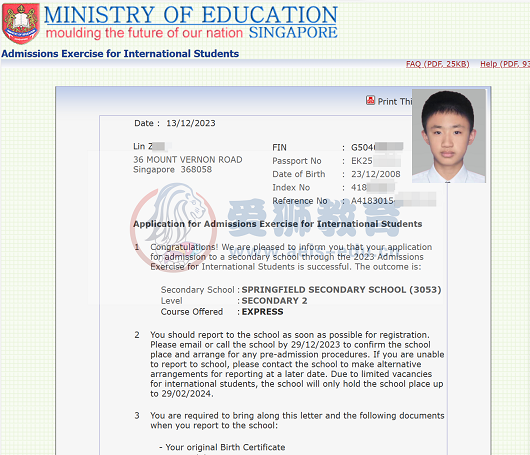Click the Passport No label

pos(297,161)
